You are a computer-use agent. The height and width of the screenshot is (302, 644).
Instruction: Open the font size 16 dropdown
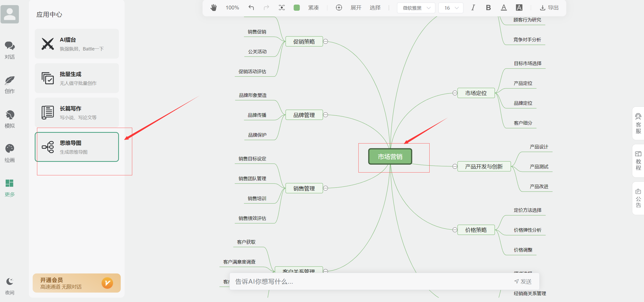[451, 8]
